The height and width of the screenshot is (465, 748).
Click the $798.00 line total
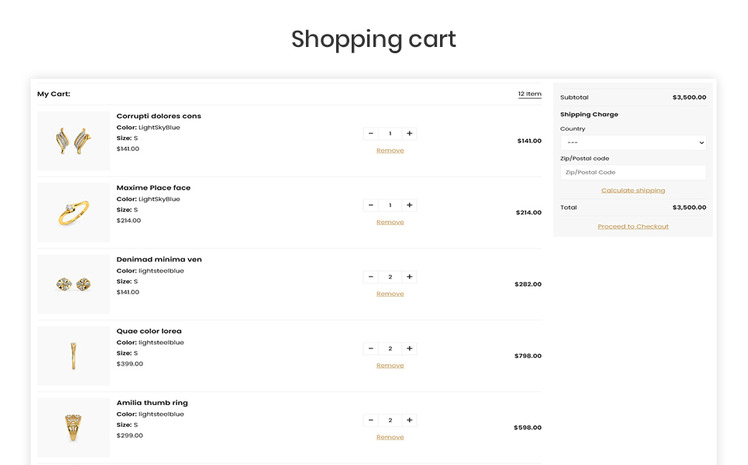pyautogui.click(x=528, y=356)
